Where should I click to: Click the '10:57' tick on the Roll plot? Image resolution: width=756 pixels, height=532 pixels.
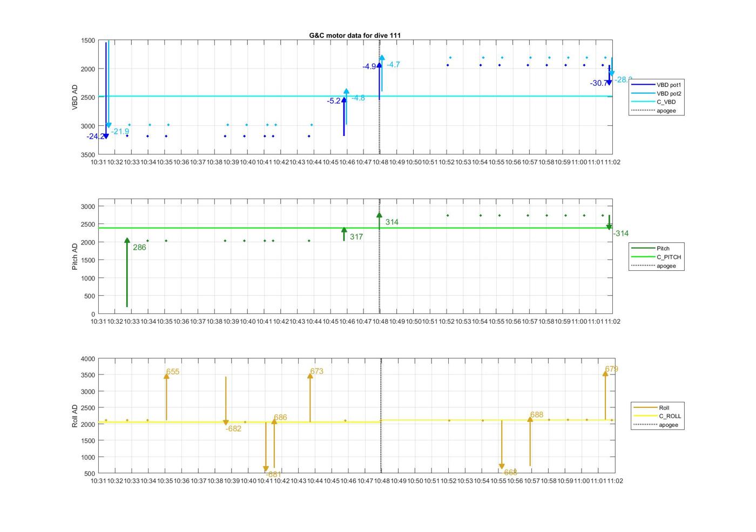(x=532, y=481)
